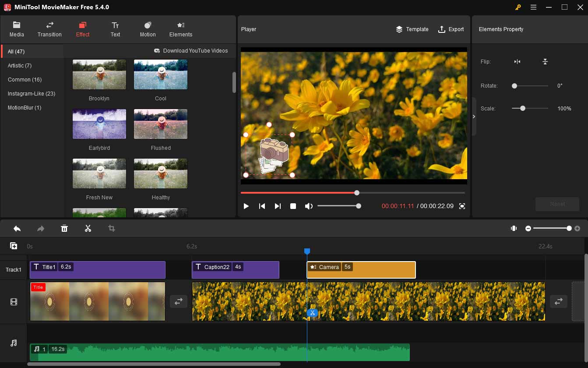Screen dimensions: 588x368
Task: Select the Instagram-Like (23) category
Action: tap(32, 93)
